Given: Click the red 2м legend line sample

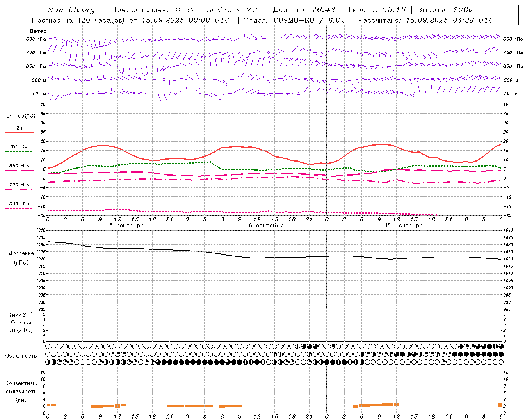Looking at the screenshot, I should (19, 132).
